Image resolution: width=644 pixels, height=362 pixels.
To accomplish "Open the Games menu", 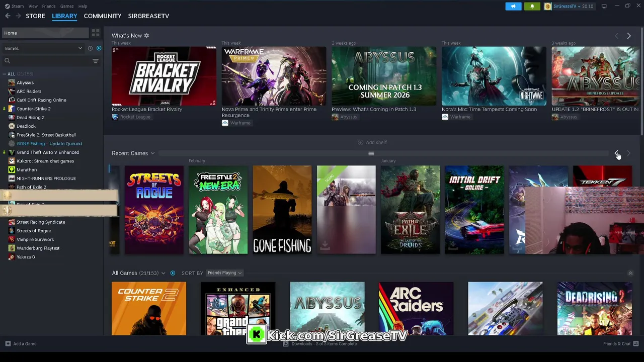I will [67, 6].
